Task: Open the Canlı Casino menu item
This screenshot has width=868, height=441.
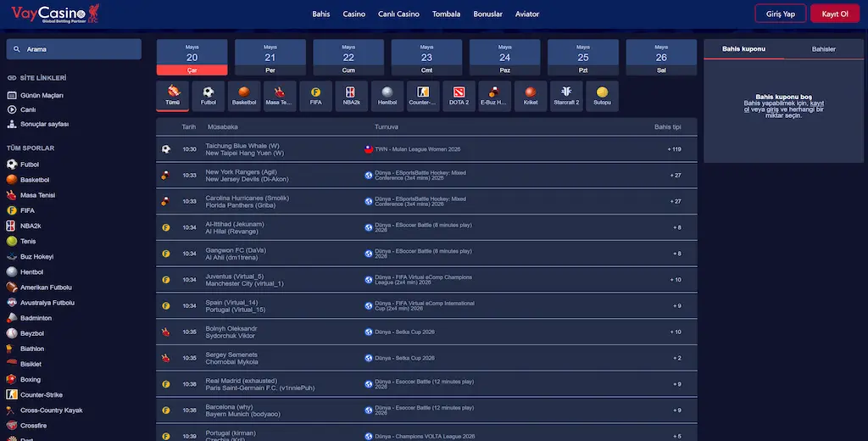Action: [398, 14]
